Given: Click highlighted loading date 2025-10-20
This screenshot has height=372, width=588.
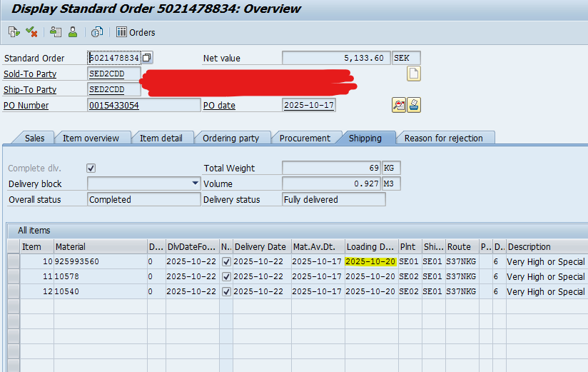Looking at the screenshot, I should [370, 261].
